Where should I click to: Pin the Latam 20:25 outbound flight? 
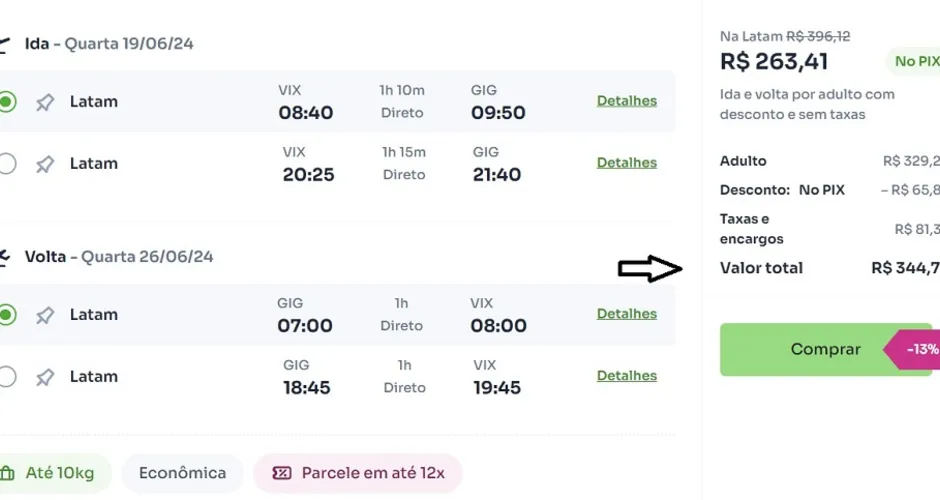[x=44, y=164]
